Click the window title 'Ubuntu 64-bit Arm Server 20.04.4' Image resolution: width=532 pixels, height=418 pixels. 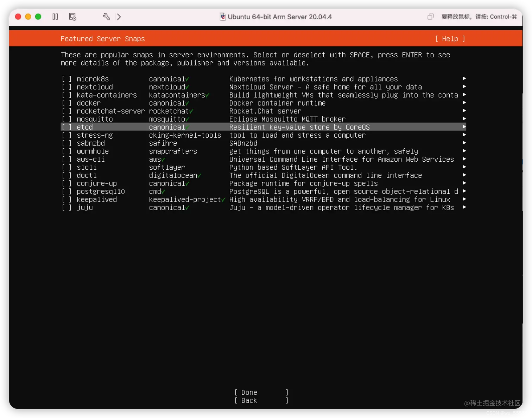[280, 17]
